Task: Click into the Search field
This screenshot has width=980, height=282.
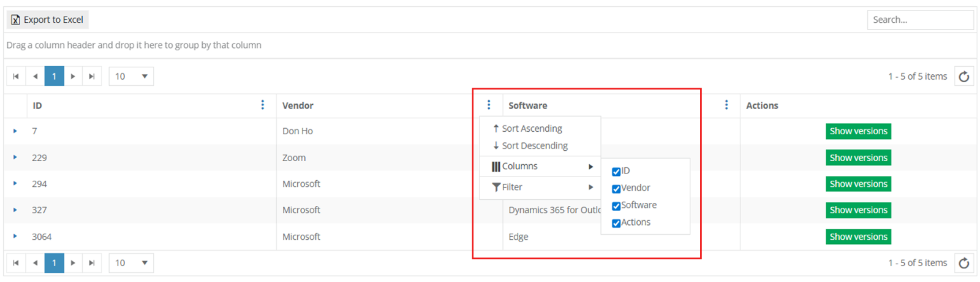Action: click(x=919, y=20)
